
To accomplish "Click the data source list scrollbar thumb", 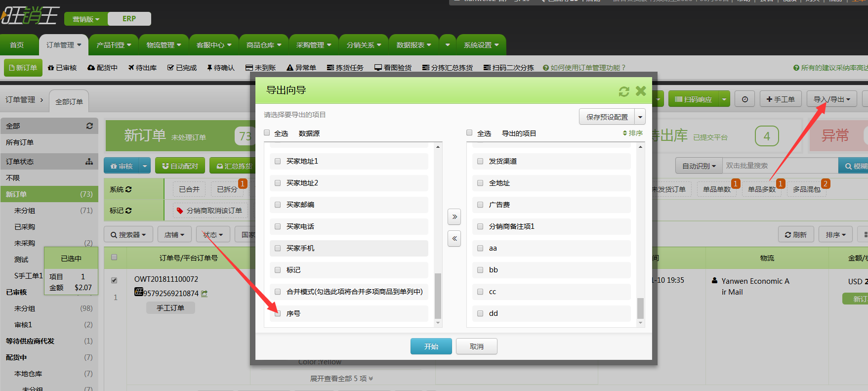I will coord(438,296).
